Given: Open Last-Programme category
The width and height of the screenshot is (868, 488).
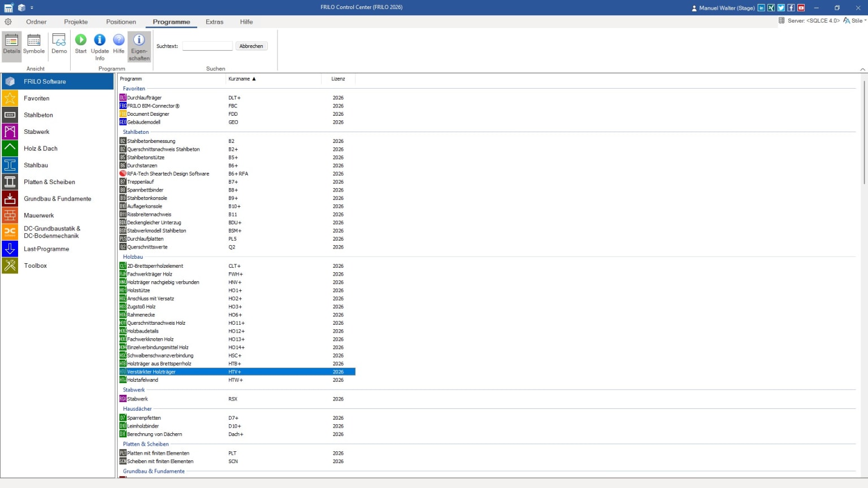Looking at the screenshot, I should point(58,249).
